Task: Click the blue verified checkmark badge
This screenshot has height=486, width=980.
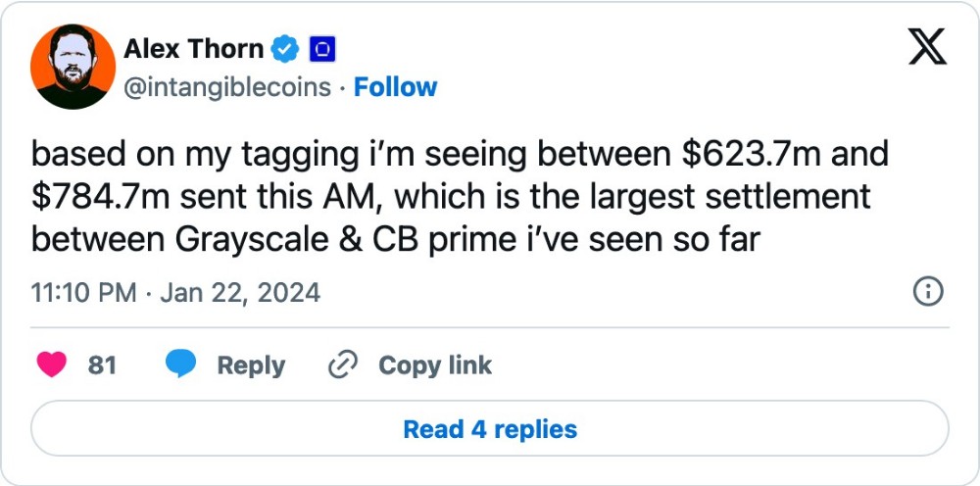Action: 286,48
